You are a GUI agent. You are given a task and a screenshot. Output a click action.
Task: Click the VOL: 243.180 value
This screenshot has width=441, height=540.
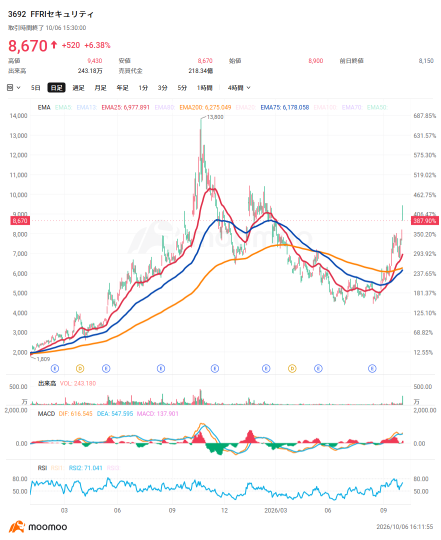click(x=78, y=383)
